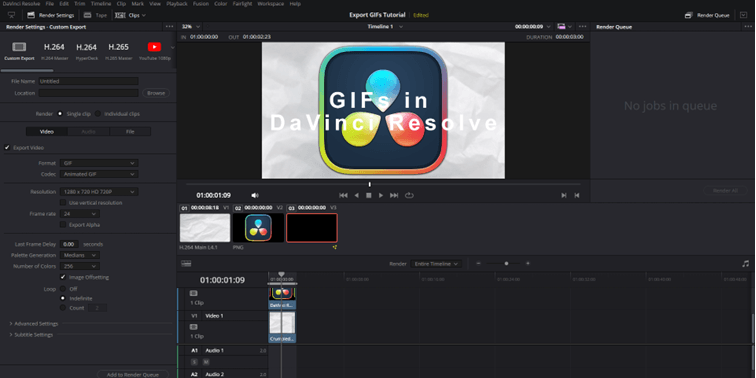The height and width of the screenshot is (378, 756).
Task: Set Loop to Indefinite
Action: [63, 298]
